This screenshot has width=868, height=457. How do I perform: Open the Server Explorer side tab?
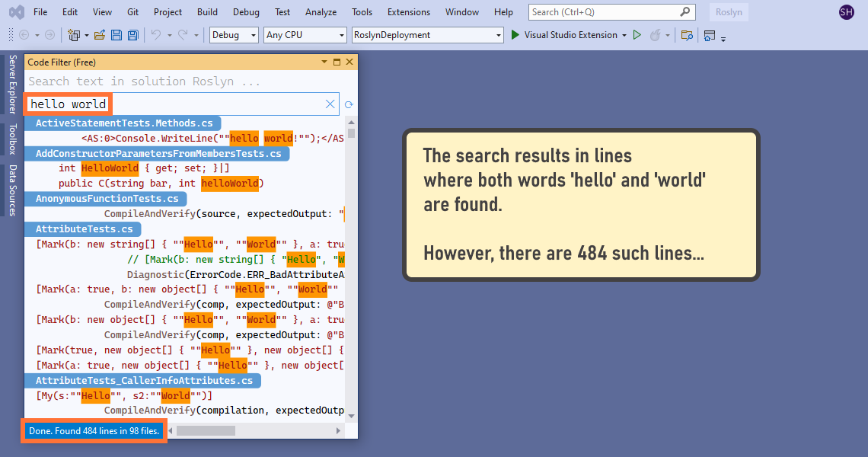pyautogui.click(x=12, y=85)
